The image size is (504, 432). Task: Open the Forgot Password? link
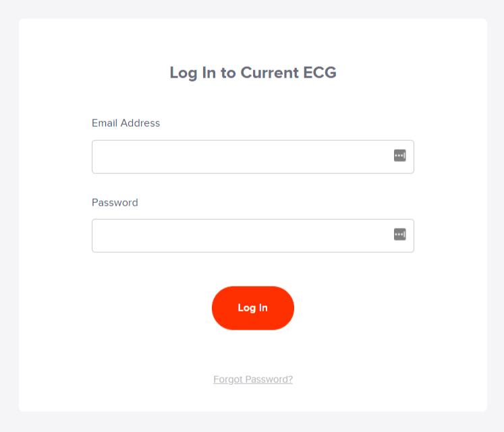click(253, 379)
